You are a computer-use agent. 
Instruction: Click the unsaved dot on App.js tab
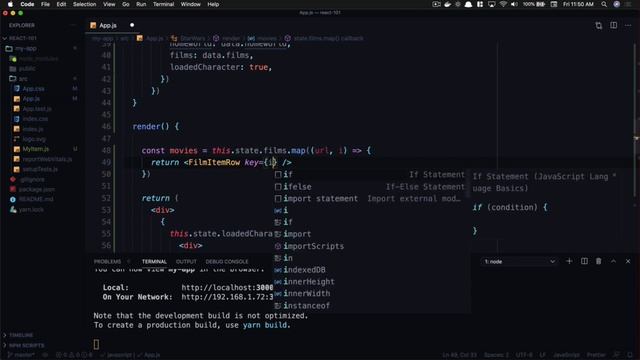point(132,25)
